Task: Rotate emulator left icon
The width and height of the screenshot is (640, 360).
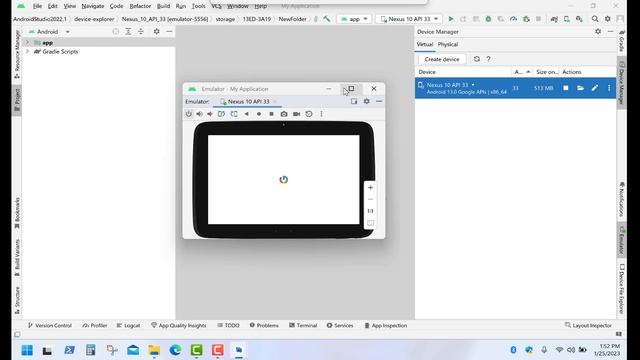Action: pyautogui.click(x=221, y=114)
